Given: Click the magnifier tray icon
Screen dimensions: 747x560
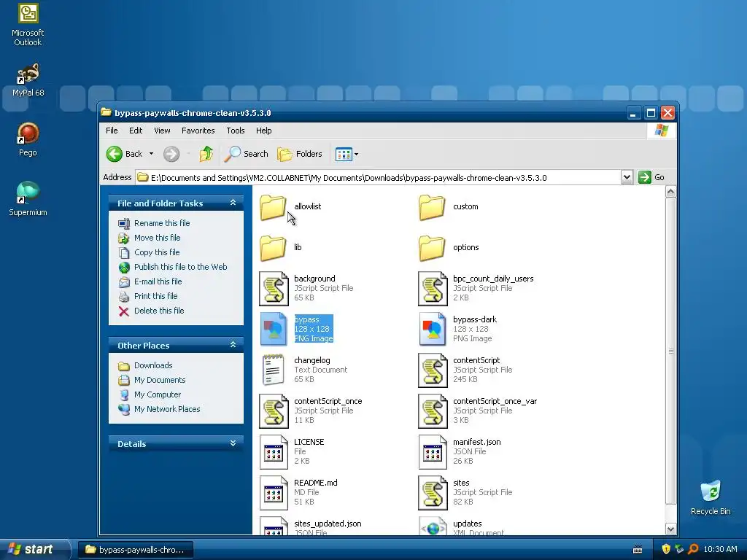Looking at the screenshot, I should click(693, 549).
